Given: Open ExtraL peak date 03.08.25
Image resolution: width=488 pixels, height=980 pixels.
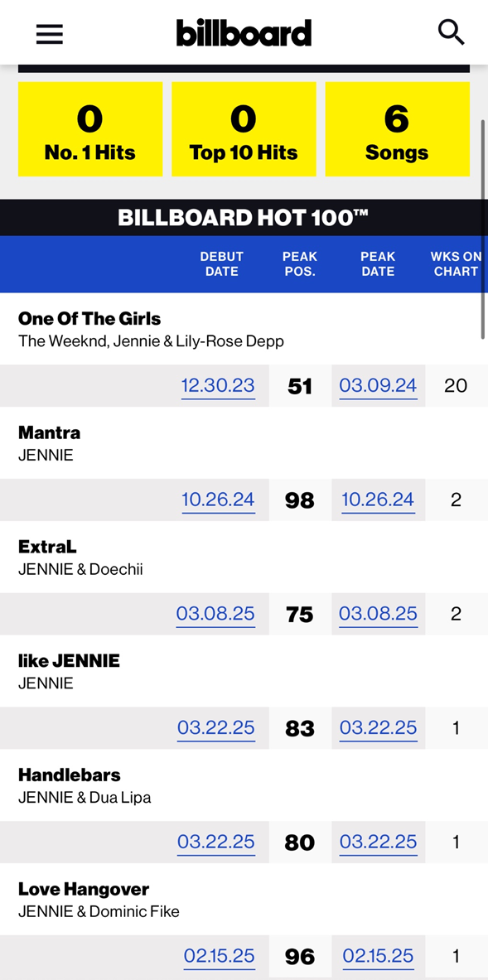Looking at the screenshot, I should [378, 614].
